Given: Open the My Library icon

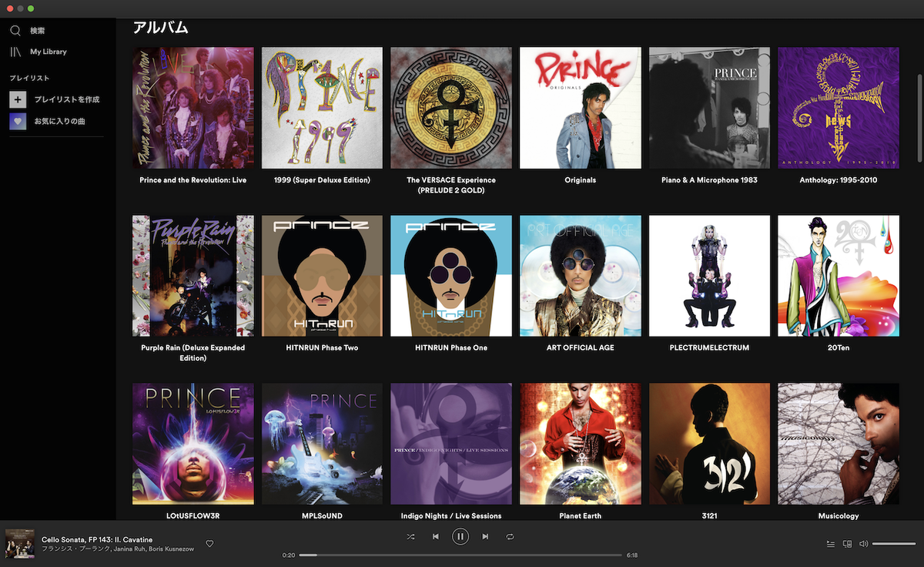Looking at the screenshot, I should pyautogui.click(x=15, y=52).
